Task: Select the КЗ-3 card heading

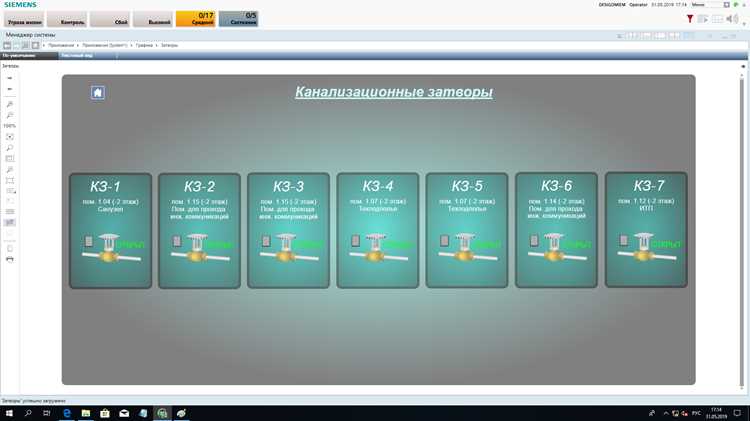Action: [288, 187]
